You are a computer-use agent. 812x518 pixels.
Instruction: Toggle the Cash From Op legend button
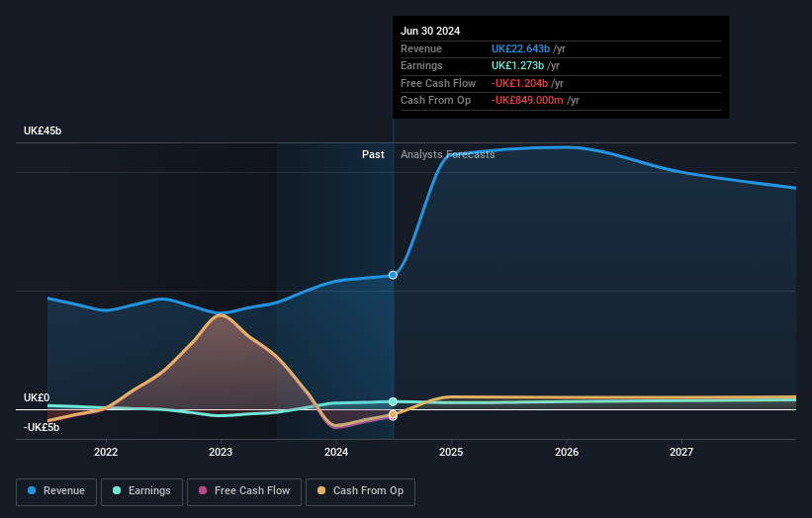click(360, 491)
